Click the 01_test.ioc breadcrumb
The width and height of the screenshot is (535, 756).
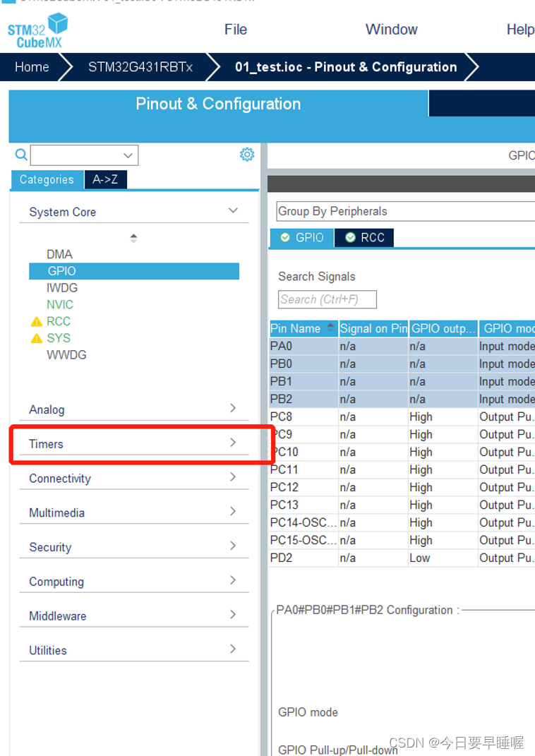coord(346,67)
